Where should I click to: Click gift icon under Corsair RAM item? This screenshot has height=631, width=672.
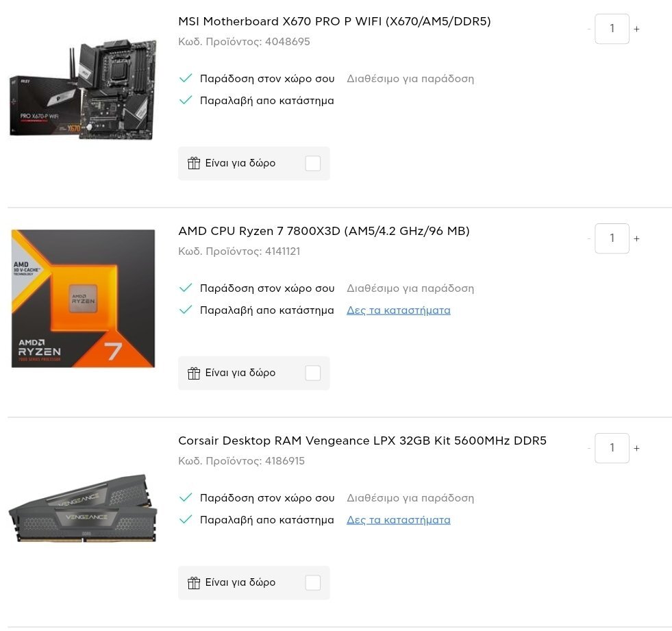click(x=194, y=582)
